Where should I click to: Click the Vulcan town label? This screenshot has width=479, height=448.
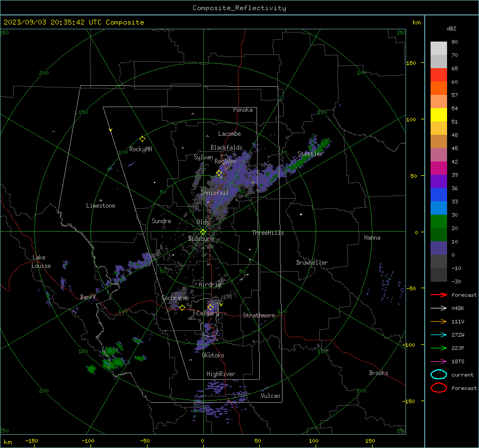click(270, 396)
